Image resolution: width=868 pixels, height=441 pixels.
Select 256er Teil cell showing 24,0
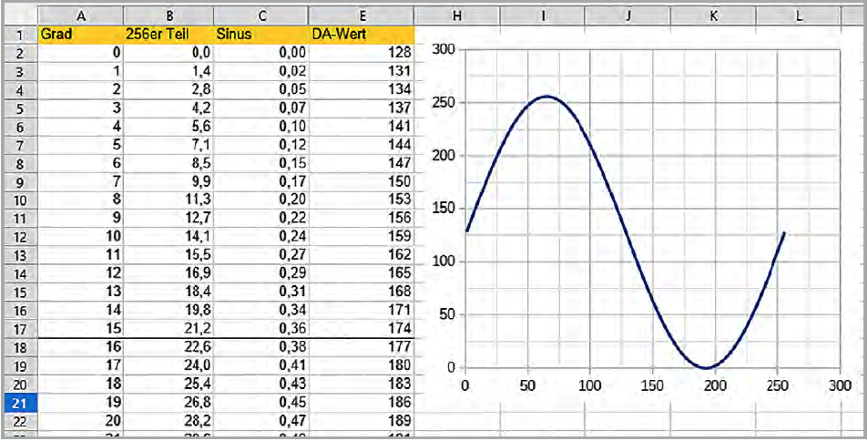click(168, 365)
